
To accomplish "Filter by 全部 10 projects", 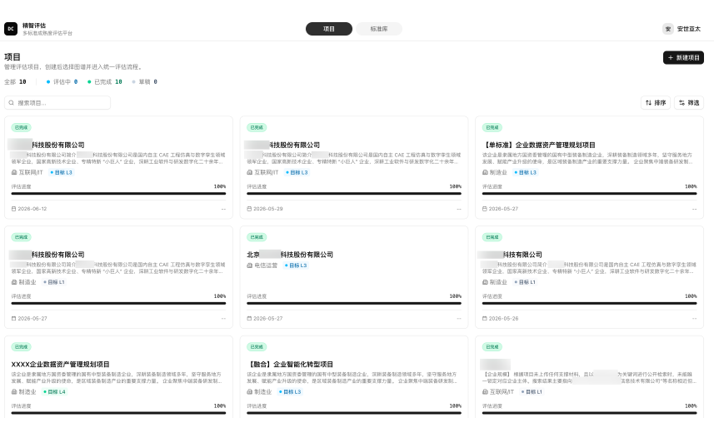I will click(15, 82).
